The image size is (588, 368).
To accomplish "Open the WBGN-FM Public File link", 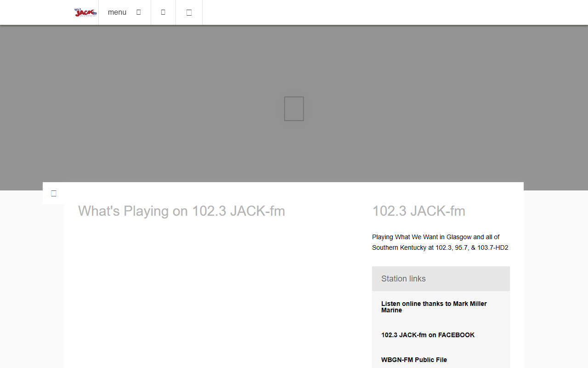I will click(x=414, y=360).
